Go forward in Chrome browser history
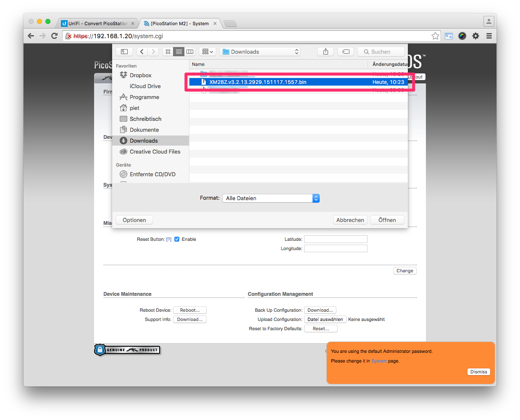 (42, 36)
